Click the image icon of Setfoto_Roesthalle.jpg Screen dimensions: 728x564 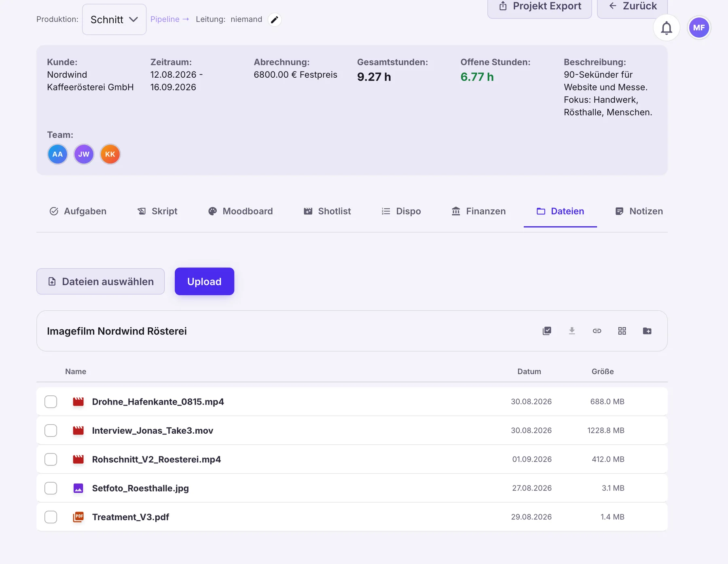78,488
